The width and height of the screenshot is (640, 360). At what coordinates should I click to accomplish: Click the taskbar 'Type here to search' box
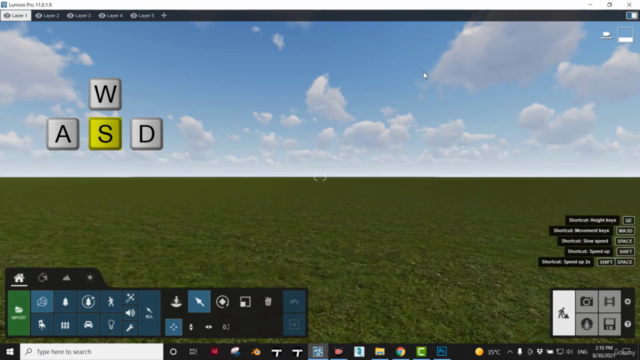pyautogui.click(x=91, y=351)
